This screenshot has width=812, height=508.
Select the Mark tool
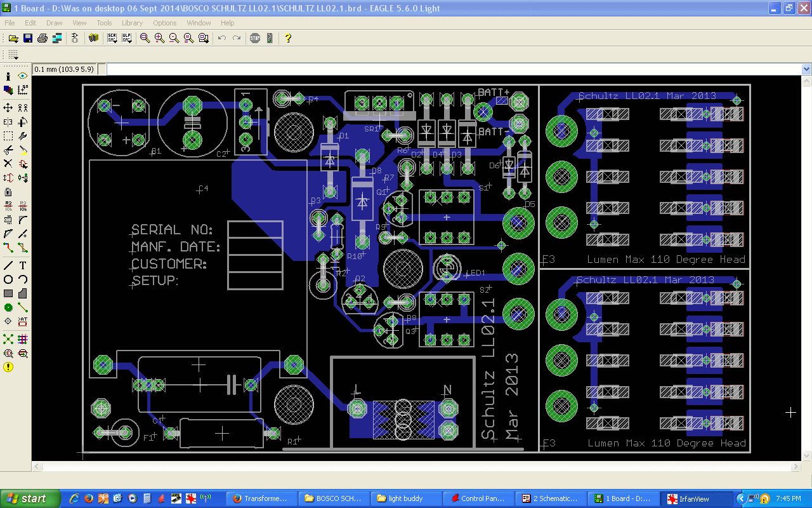[x=23, y=90]
